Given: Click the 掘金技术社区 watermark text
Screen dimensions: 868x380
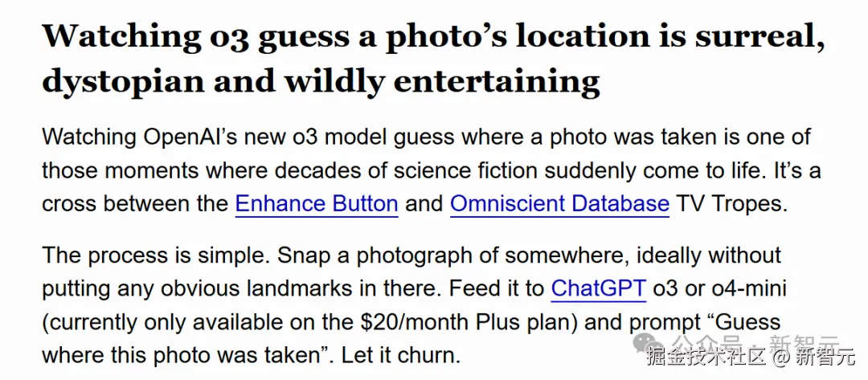Looking at the screenshot, I should (706, 358).
